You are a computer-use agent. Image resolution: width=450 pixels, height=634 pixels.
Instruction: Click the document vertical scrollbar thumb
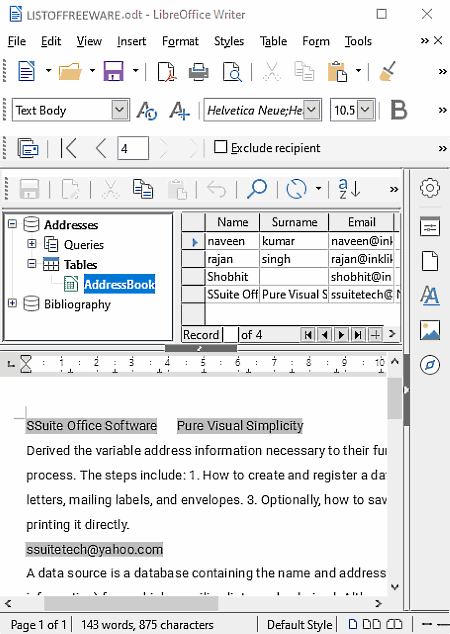click(395, 399)
